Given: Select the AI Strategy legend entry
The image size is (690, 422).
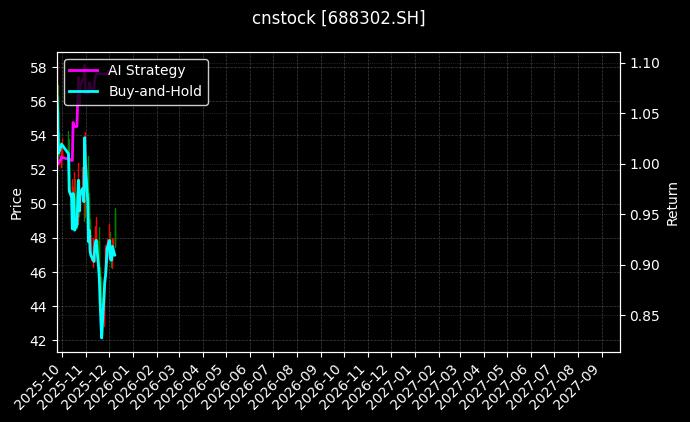Looking at the screenshot, I should point(146,70).
